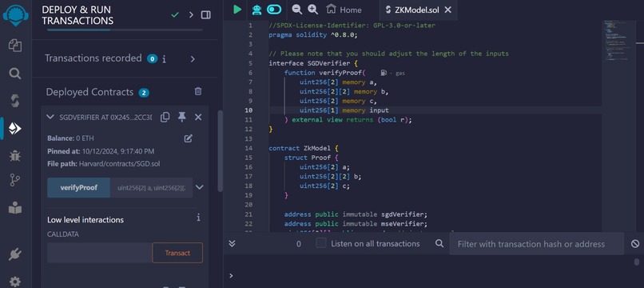This screenshot has width=644, height=288.
Task: Zoom out the editor font
Action: click(296, 10)
